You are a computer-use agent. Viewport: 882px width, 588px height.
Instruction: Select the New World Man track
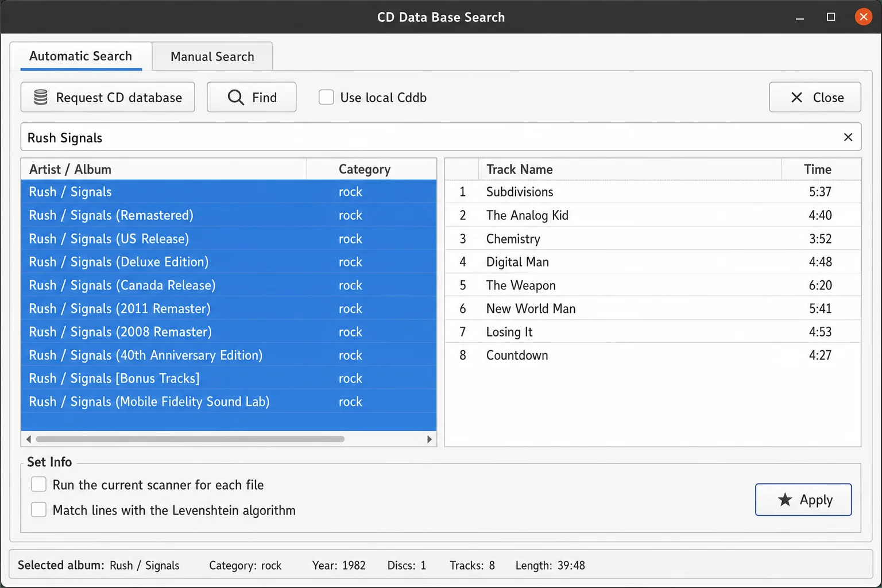pyautogui.click(x=653, y=308)
